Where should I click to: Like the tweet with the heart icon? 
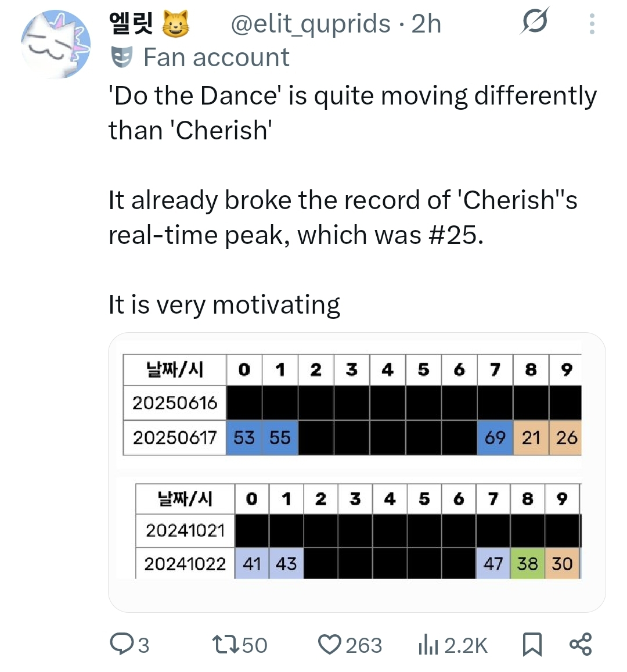pyautogui.click(x=329, y=644)
